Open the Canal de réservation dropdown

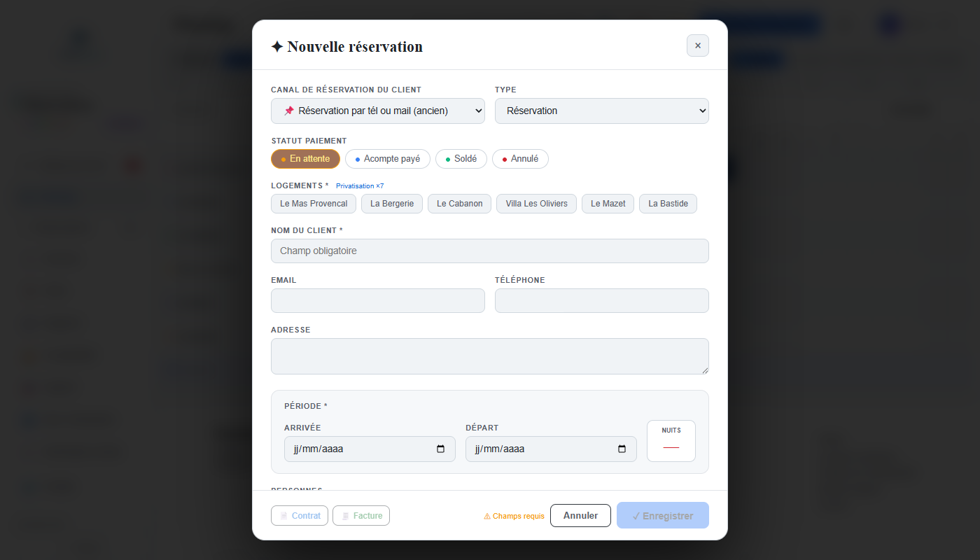(x=378, y=111)
